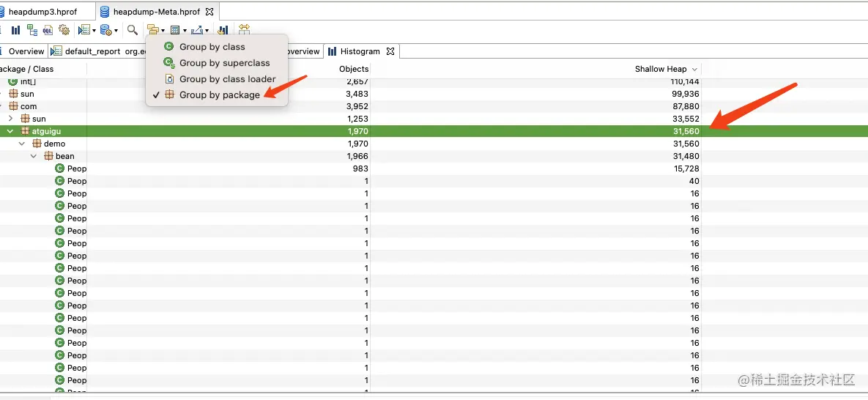This screenshot has width=868, height=400.
Task: Click the 1,253 objects cell
Action: pos(357,119)
